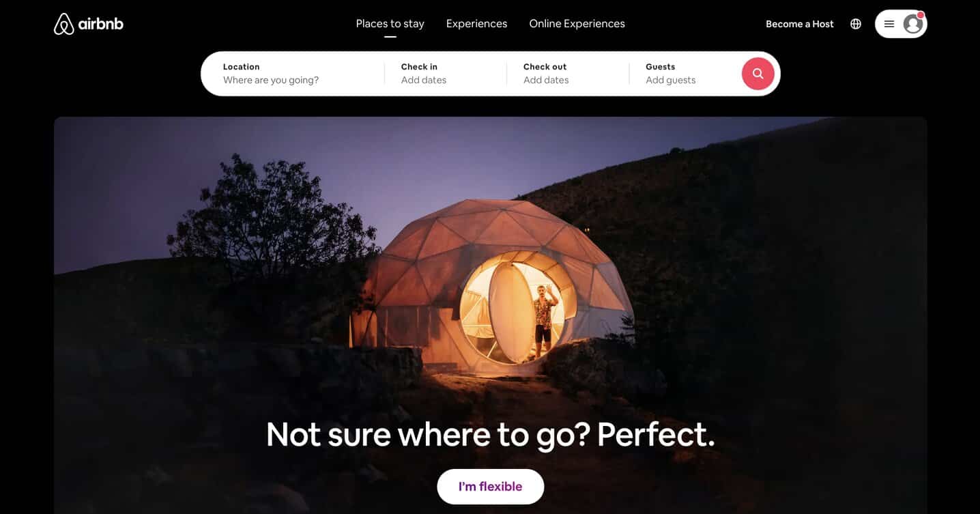
Task: Open the Check in date picker
Action: [446, 74]
